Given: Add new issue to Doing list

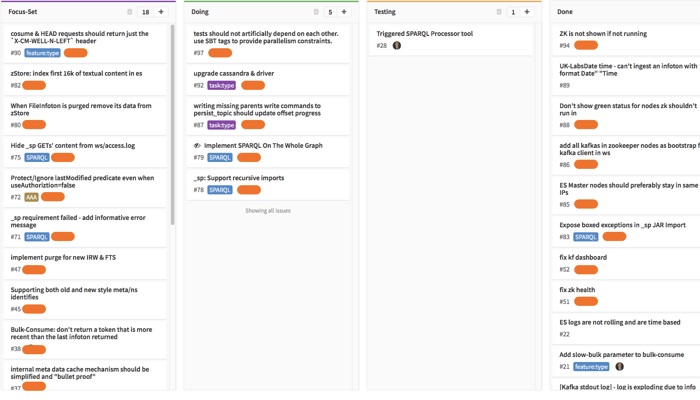Looking at the screenshot, I should click(x=344, y=12).
